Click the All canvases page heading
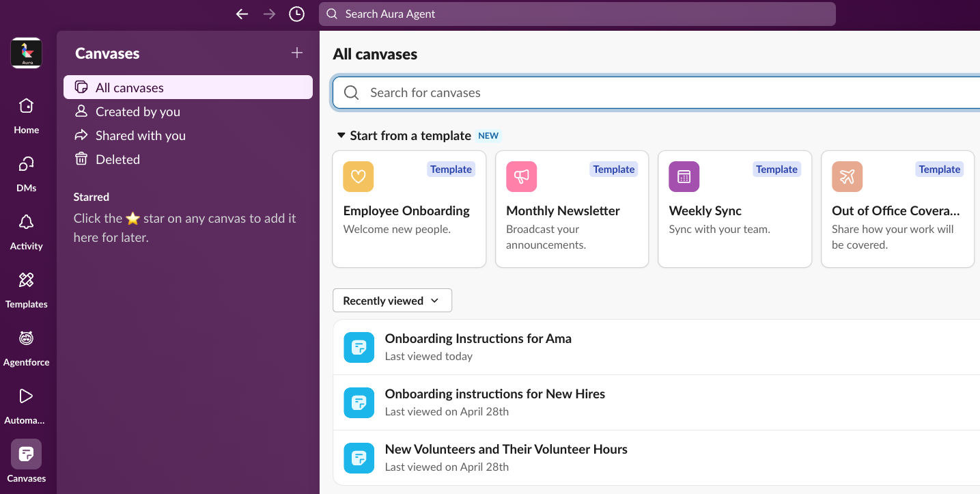 [375, 54]
